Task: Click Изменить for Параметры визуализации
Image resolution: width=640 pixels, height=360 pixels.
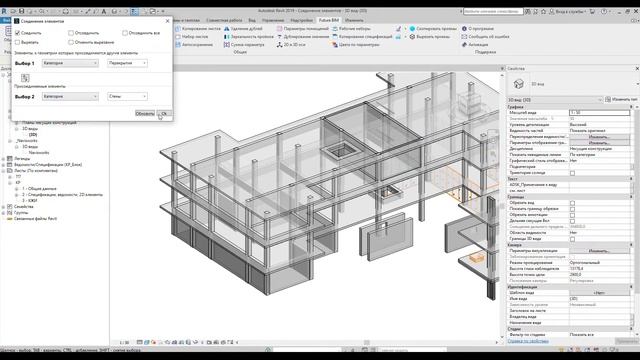Action: click(x=599, y=251)
